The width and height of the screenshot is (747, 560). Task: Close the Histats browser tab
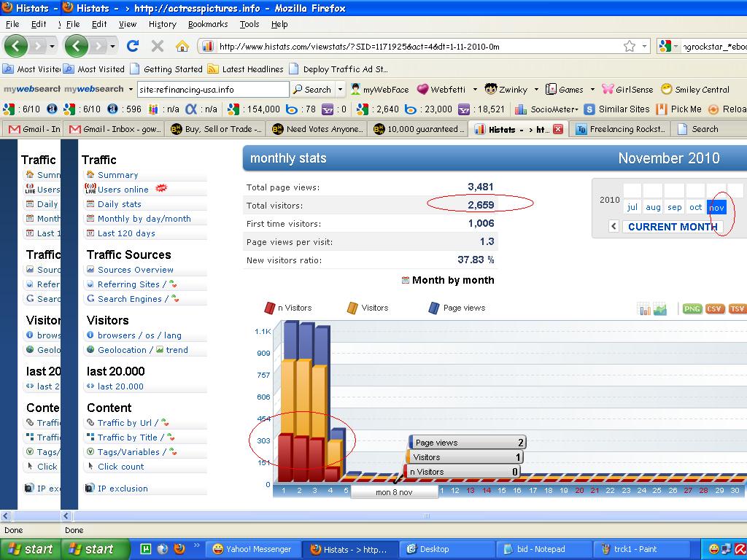point(558,129)
